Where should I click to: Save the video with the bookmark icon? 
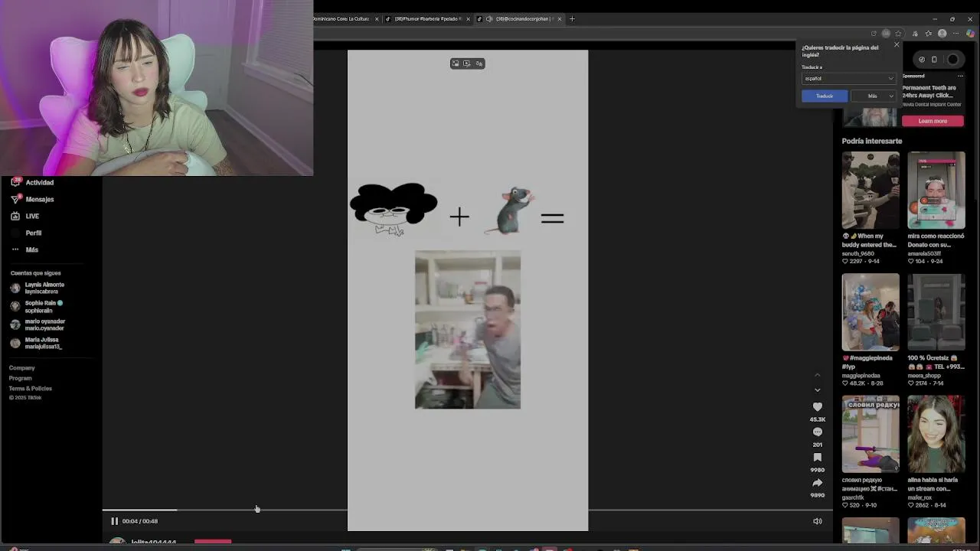click(817, 458)
